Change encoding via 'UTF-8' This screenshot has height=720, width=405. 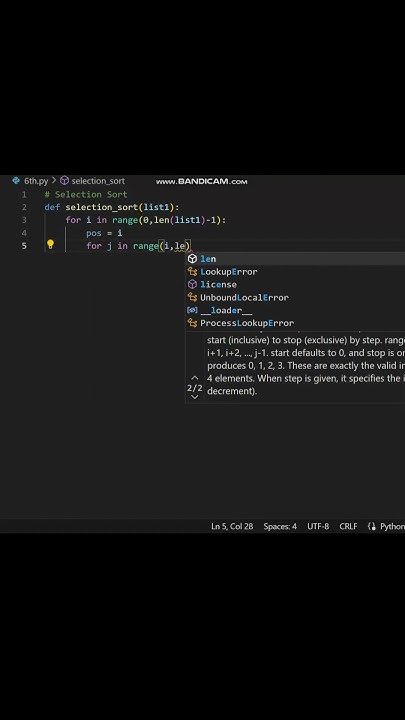(318, 526)
